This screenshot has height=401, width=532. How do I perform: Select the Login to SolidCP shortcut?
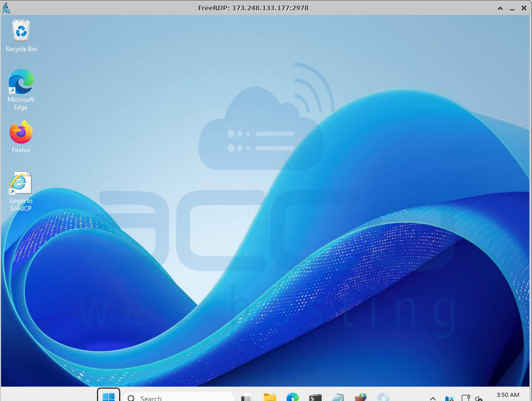pyautogui.click(x=21, y=191)
